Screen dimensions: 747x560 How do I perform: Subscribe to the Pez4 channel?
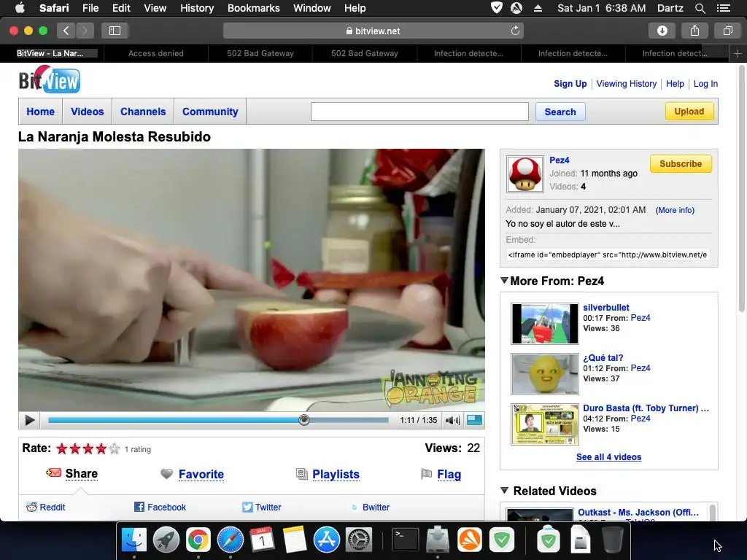click(681, 164)
